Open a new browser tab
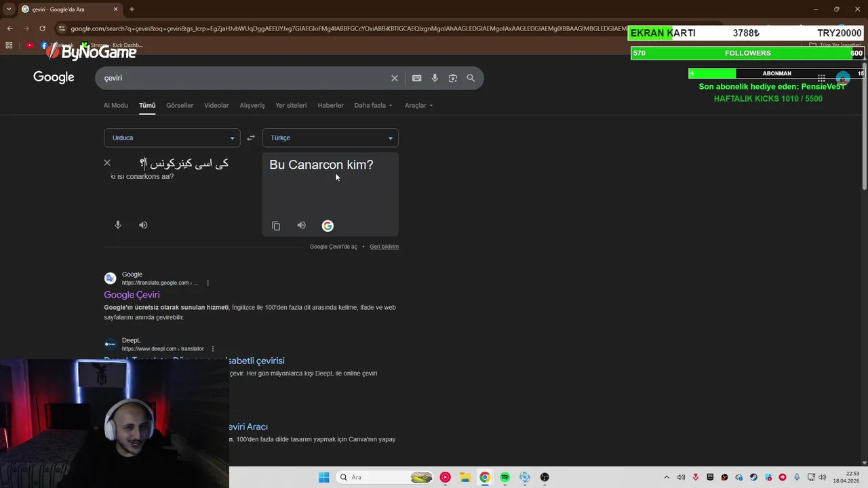868x488 pixels. point(132,9)
